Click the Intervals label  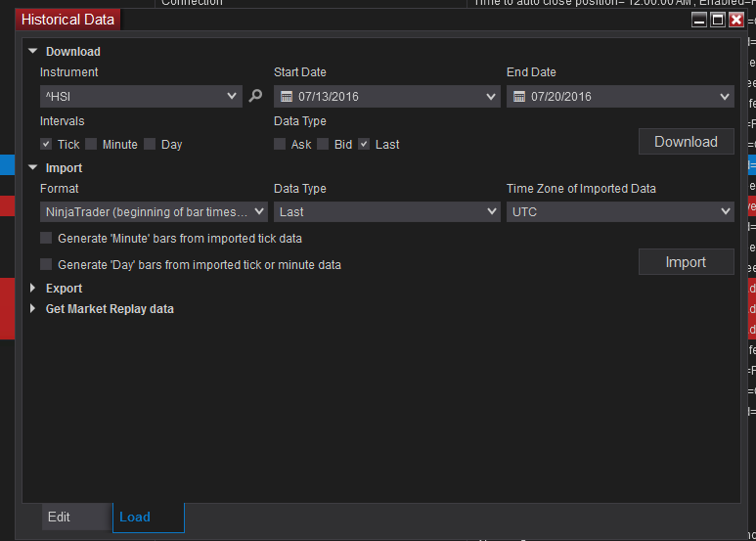point(63,121)
